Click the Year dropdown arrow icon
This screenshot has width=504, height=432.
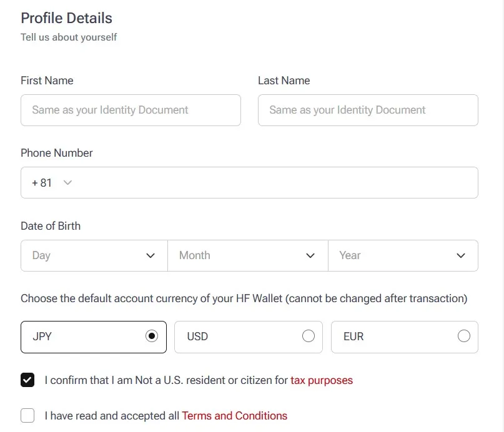(461, 256)
